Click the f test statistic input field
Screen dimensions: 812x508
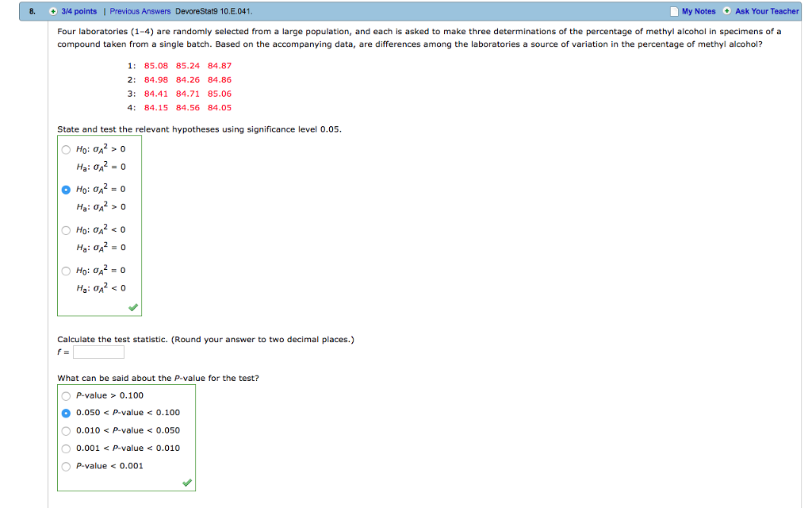(98, 351)
